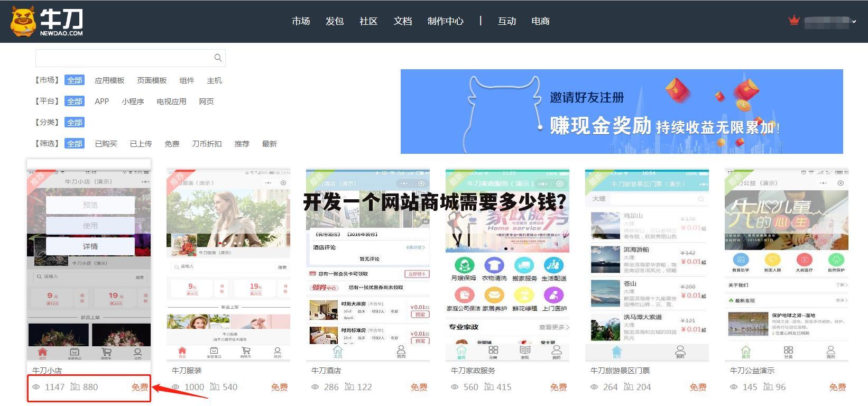Filter market by 应用模板

point(109,80)
